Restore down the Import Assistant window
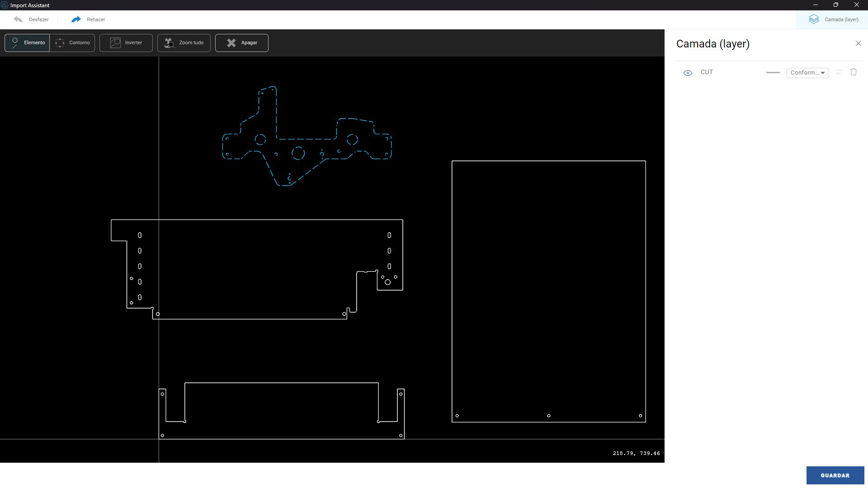The image size is (868, 488). point(836,5)
